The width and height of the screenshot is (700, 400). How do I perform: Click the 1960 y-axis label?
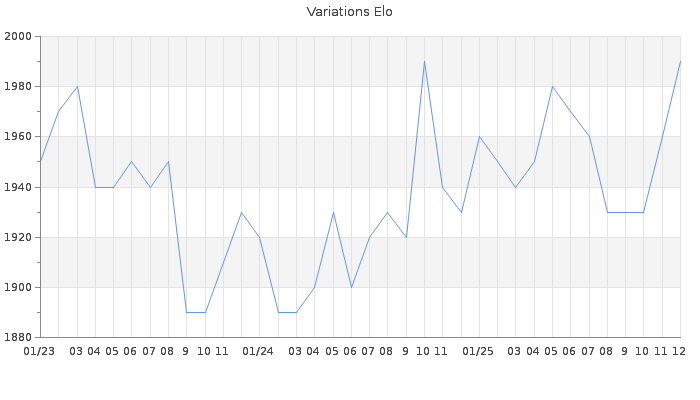pos(19,137)
